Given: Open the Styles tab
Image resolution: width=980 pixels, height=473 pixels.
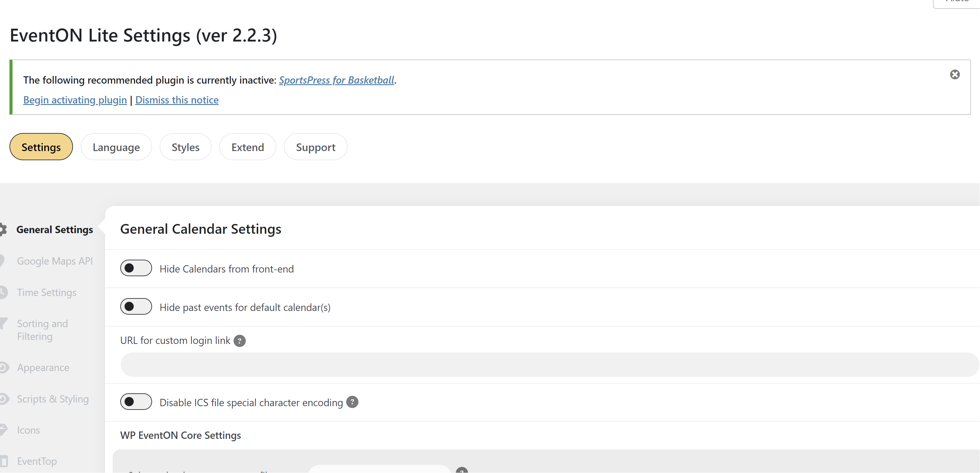Looking at the screenshot, I should click(x=185, y=147).
